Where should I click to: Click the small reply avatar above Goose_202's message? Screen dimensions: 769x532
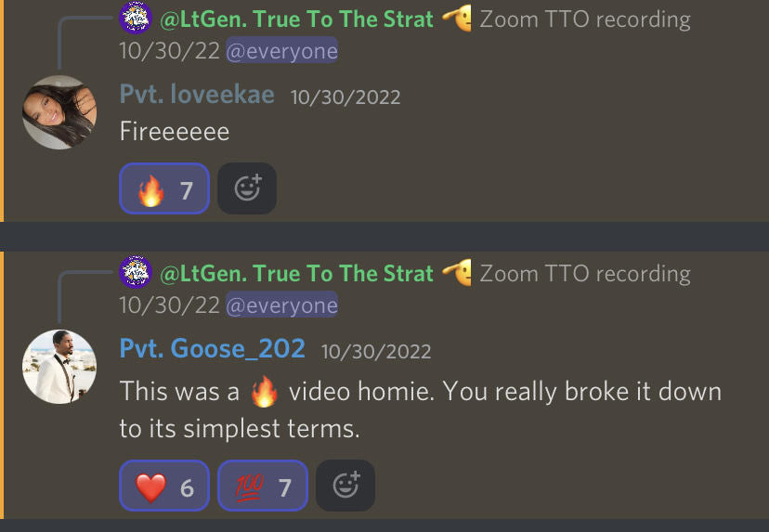pyautogui.click(x=136, y=272)
